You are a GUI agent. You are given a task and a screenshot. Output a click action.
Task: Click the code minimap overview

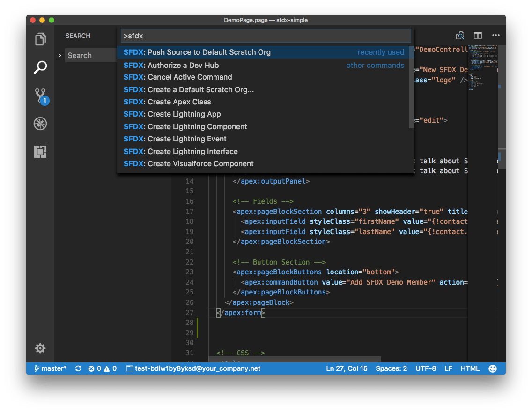(483, 67)
